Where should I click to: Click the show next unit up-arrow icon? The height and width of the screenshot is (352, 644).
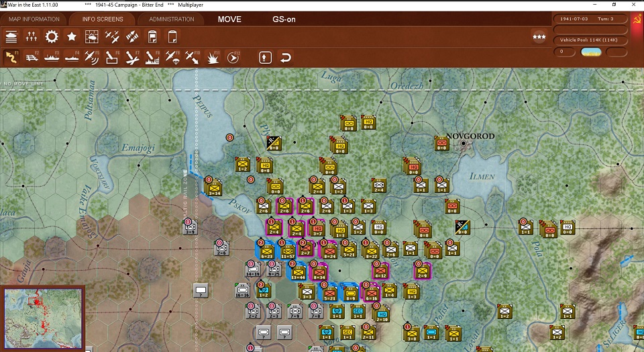point(265,58)
